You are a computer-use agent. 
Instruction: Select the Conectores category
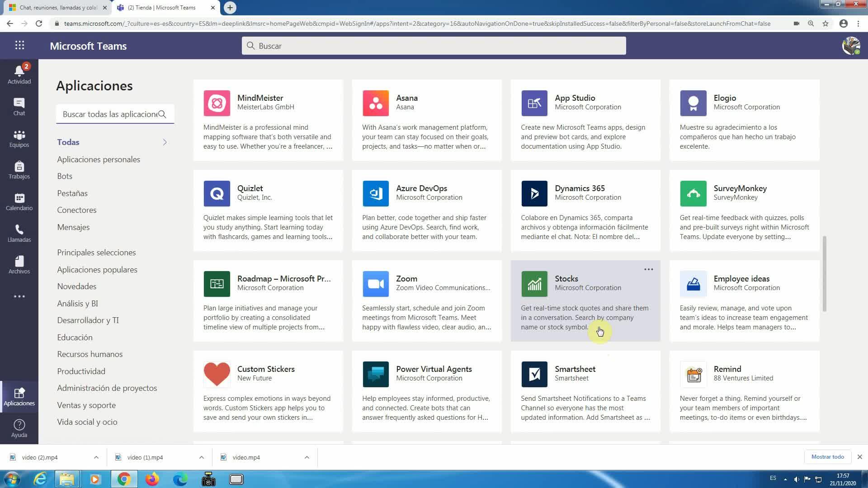tap(77, 210)
